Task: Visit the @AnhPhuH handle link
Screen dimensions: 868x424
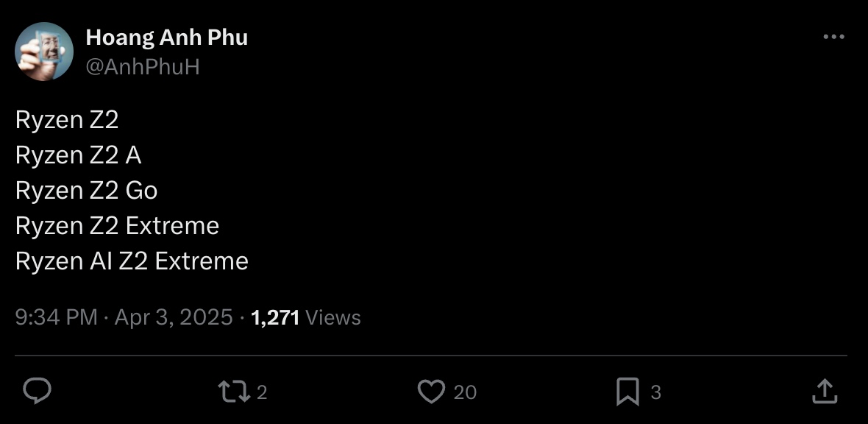Action: click(143, 67)
